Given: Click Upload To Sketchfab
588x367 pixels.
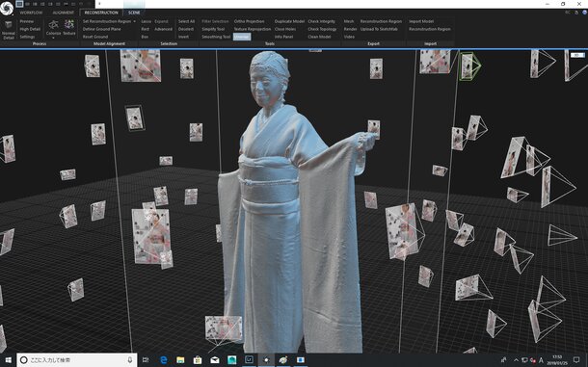Looking at the screenshot, I should [x=379, y=29].
